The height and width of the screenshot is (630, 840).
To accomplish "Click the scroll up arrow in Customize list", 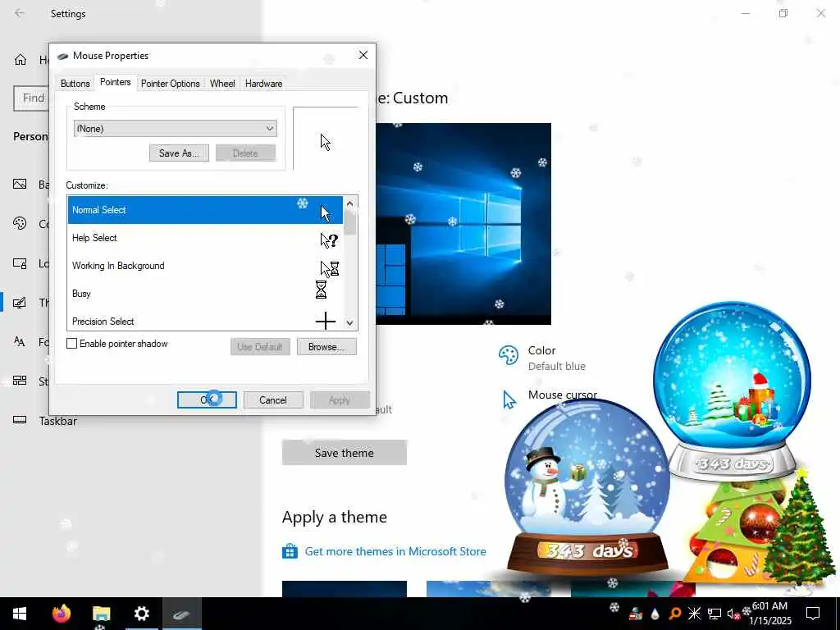I will pyautogui.click(x=349, y=203).
